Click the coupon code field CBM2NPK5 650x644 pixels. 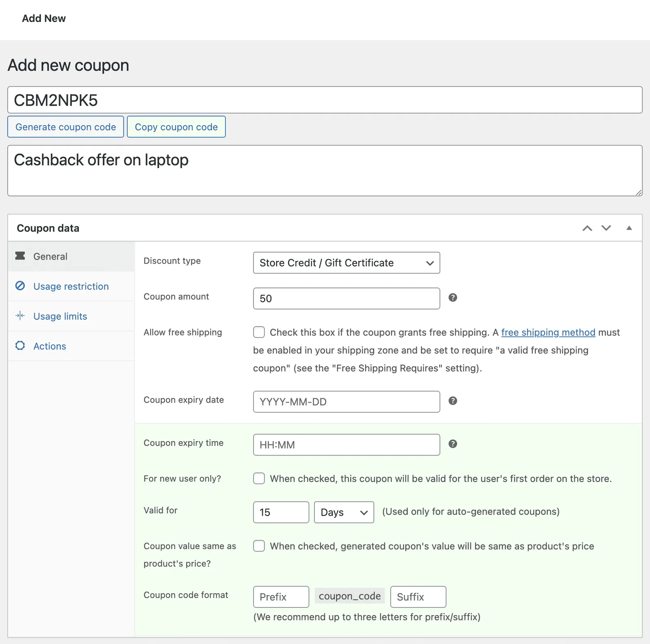coord(325,100)
